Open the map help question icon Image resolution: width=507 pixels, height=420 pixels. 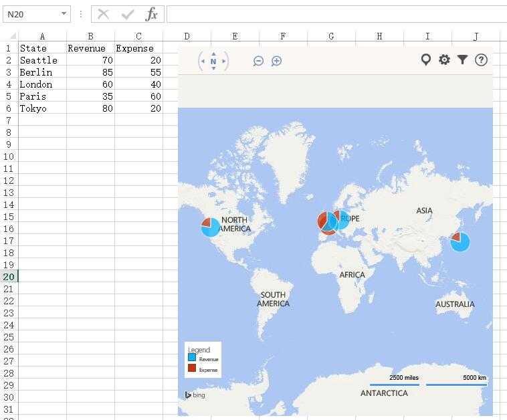[481, 60]
